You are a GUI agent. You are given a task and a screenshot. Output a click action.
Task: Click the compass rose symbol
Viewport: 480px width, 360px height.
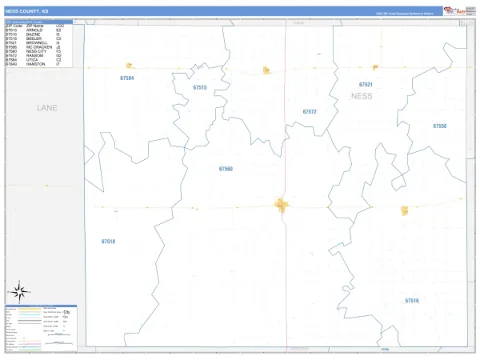tap(19, 292)
